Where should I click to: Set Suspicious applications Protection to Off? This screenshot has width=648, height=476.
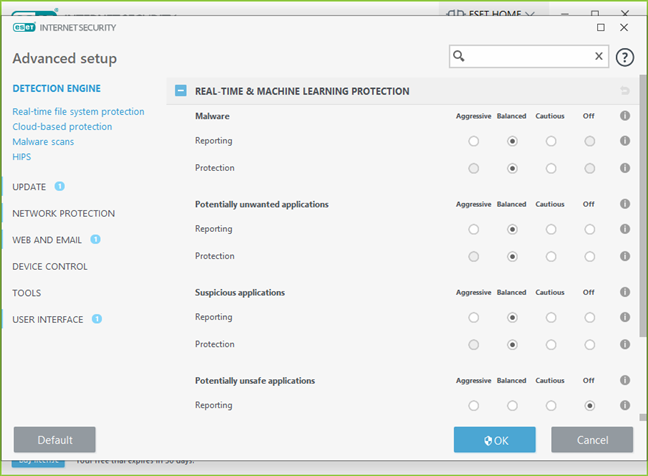[590, 345]
